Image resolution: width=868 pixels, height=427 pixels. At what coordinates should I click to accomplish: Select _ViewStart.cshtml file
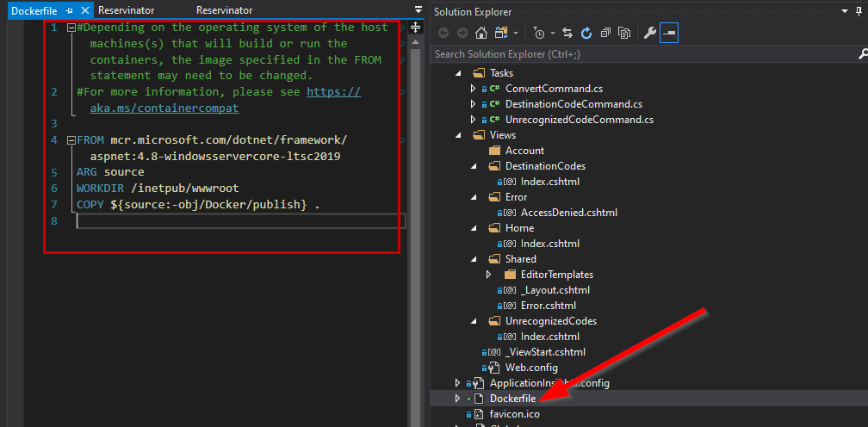tap(545, 352)
